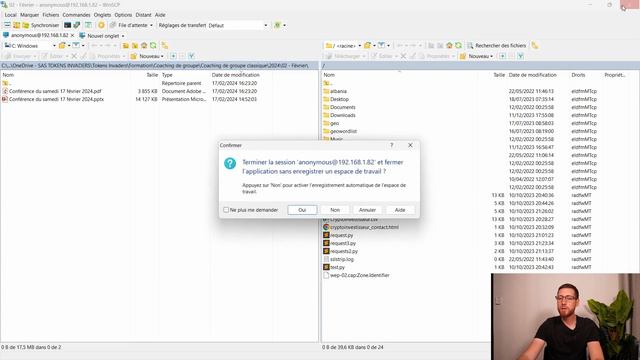Click the PowerPoint icon of Conférence pptx

pyautogui.click(x=5, y=99)
